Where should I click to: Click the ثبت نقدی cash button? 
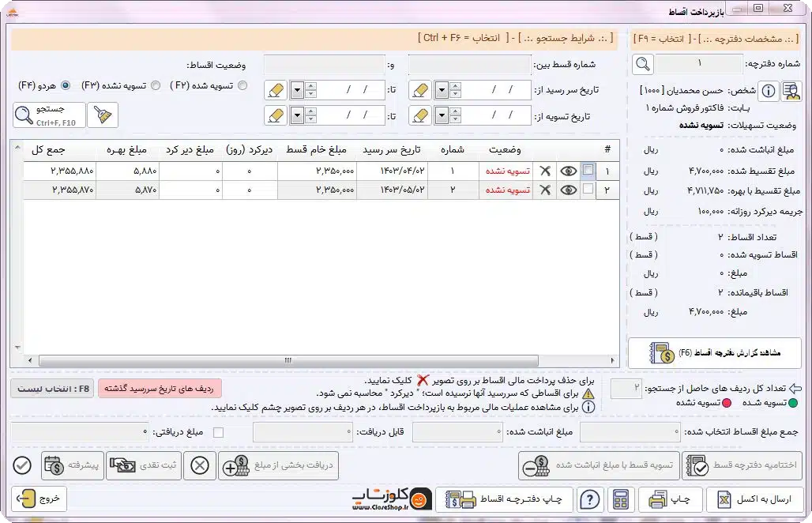click(x=144, y=465)
